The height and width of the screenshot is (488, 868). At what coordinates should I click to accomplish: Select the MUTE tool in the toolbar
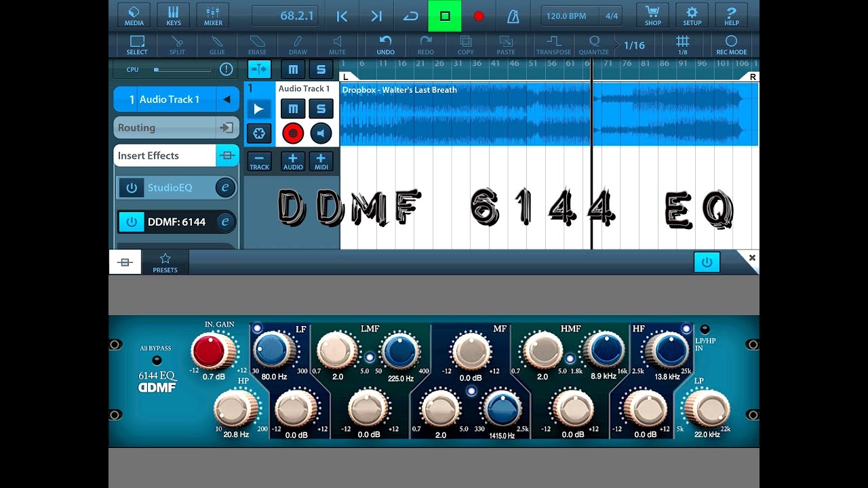click(x=338, y=45)
